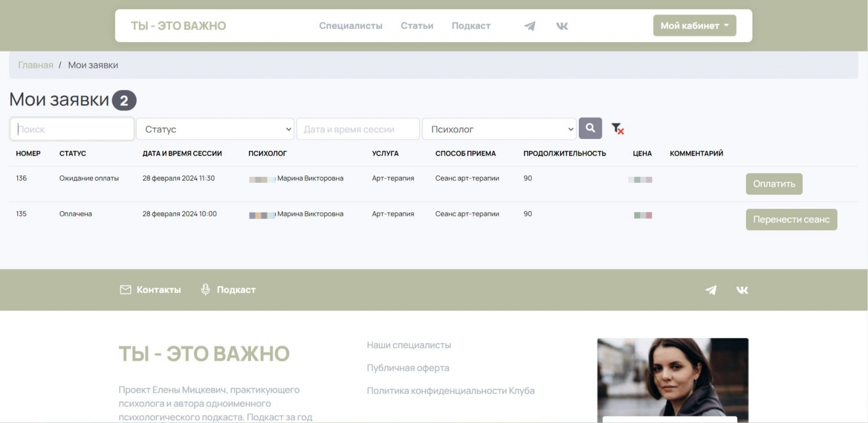Select request number 136
This screenshot has width=868, height=423.
tap(21, 178)
